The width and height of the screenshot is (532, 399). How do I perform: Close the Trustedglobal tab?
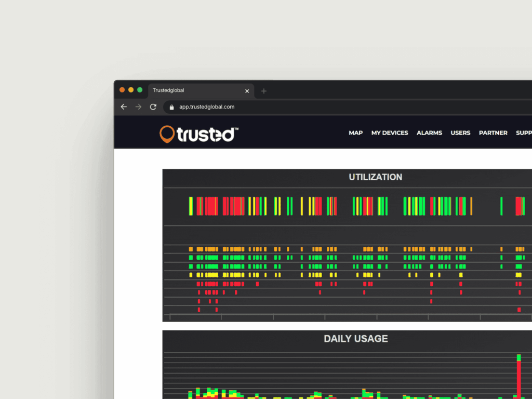(x=247, y=91)
